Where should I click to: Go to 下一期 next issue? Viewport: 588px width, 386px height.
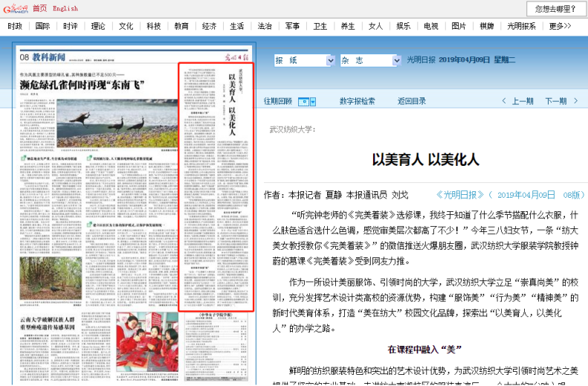click(x=556, y=101)
